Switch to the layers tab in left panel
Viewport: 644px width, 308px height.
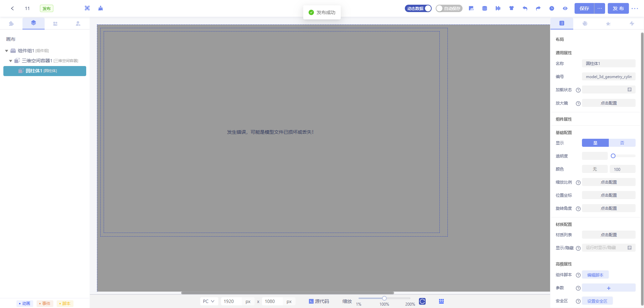(x=33, y=23)
